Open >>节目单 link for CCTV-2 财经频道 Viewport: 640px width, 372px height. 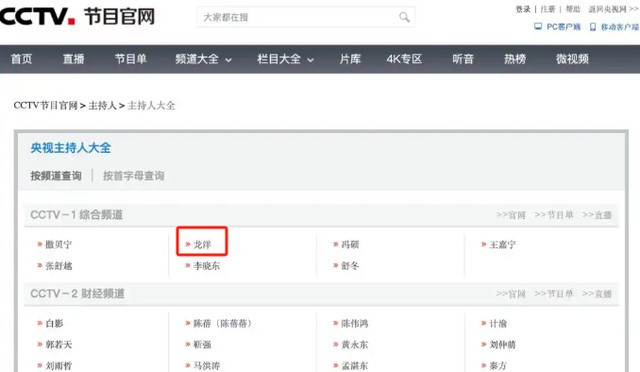554,294
